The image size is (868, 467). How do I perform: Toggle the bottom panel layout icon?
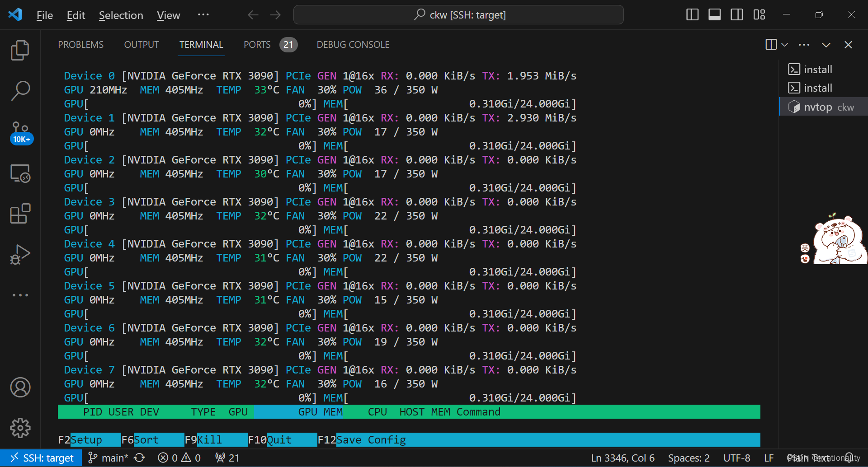[x=715, y=15]
